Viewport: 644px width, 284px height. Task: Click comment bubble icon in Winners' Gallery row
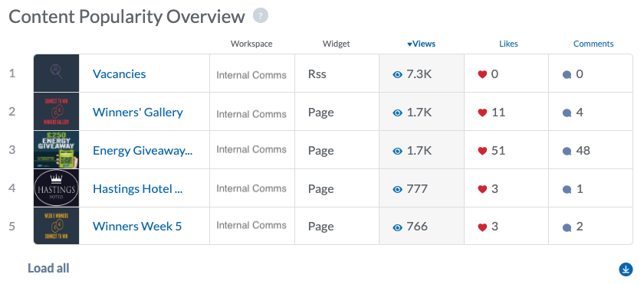(x=567, y=113)
